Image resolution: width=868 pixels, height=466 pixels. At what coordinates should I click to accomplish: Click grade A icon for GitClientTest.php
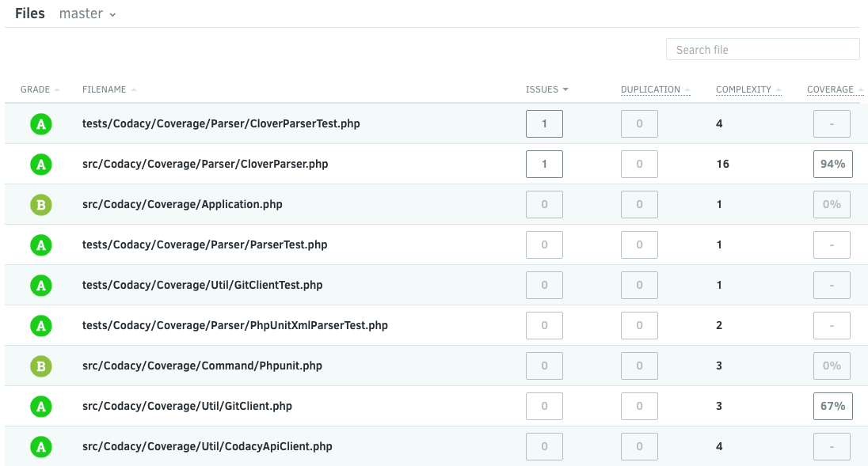pos(41,286)
